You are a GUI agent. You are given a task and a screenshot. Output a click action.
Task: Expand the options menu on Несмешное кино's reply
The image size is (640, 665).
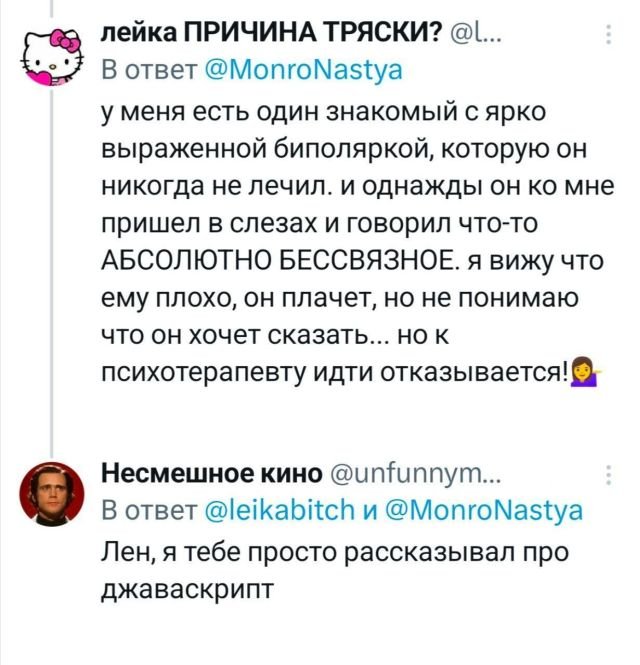(x=609, y=475)
